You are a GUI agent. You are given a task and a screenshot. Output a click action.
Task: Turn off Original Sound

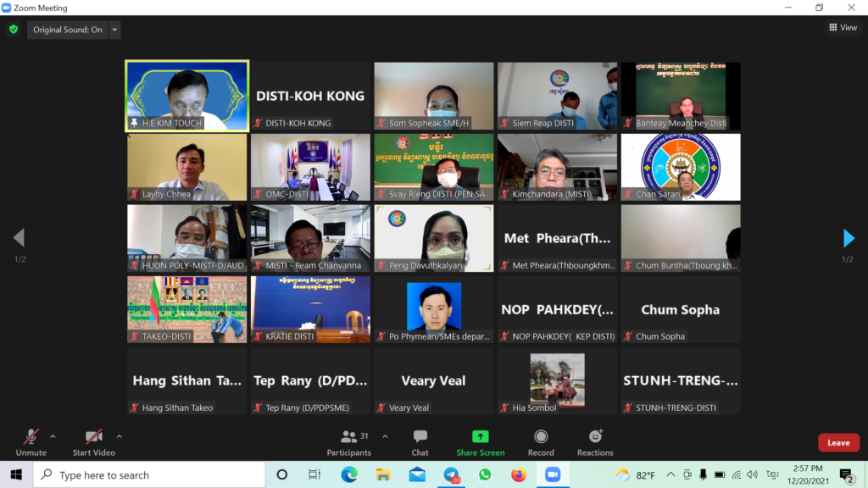pos(67,30)
